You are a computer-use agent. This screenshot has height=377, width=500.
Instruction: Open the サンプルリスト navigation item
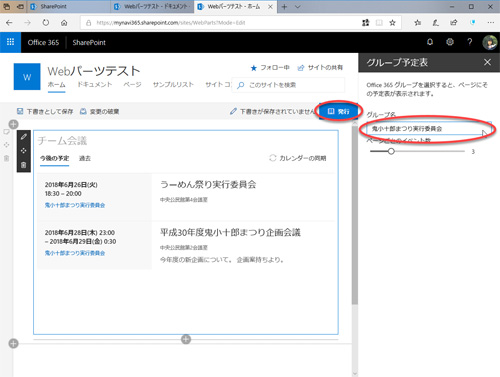click(173, 85)
